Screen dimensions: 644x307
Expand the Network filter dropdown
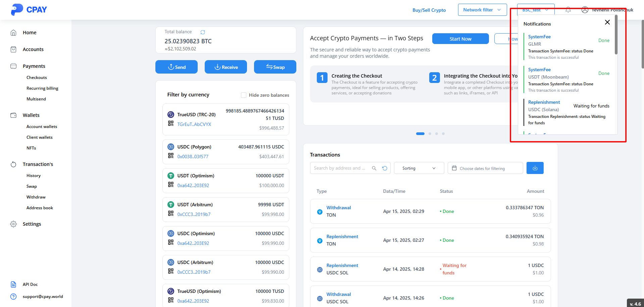482,10
